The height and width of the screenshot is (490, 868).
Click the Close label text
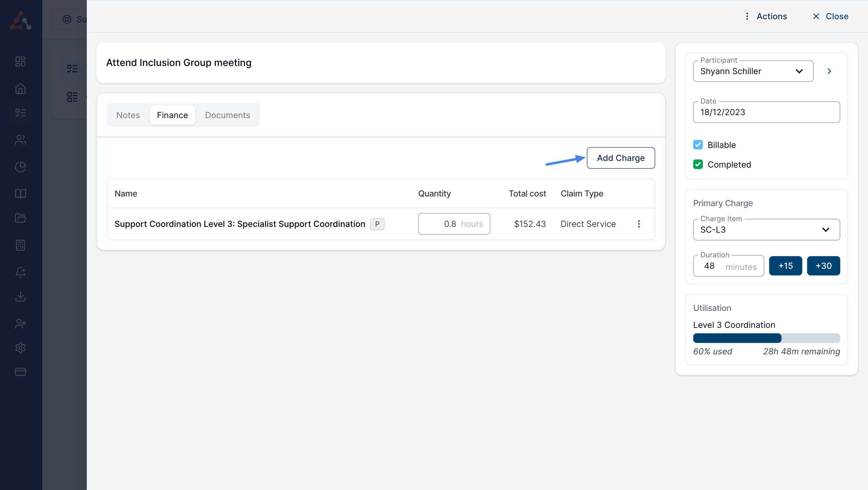tap(837, 16)
